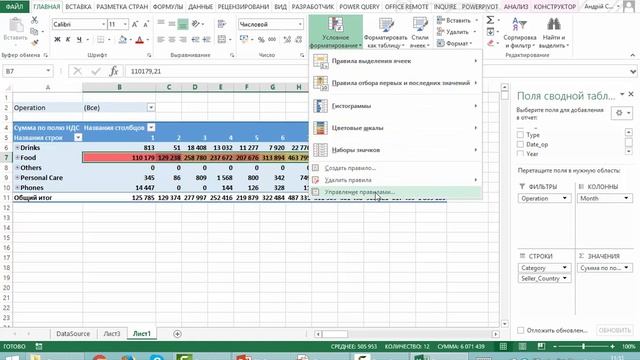Switch to the Лист3 sheet tab
Screen dimensions: 640x360
111,333
